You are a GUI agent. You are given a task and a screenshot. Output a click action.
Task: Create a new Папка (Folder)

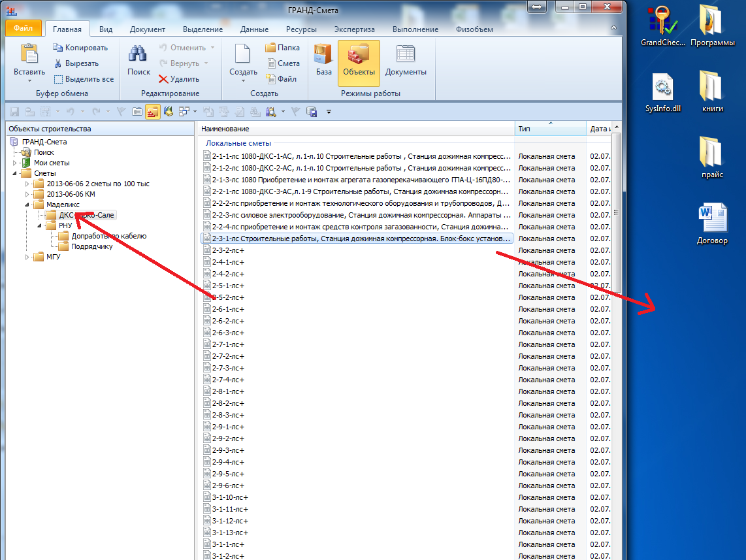(283, 48)
